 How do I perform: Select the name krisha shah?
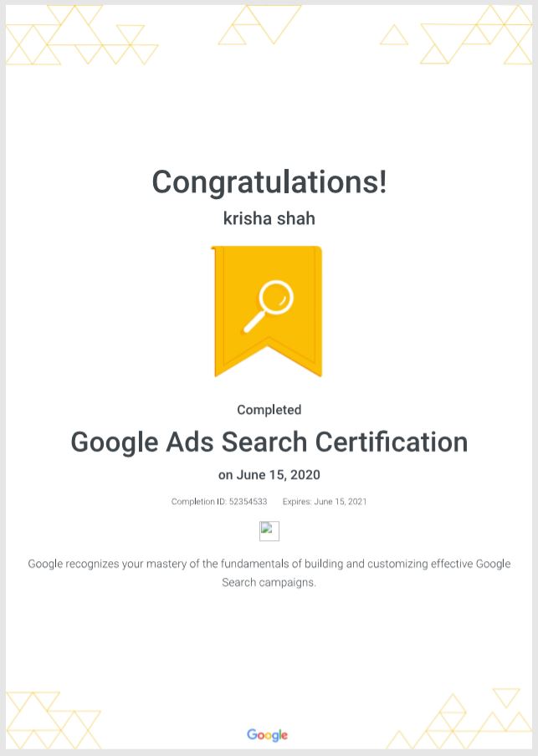pyautogui.click(x=269, y=218)
